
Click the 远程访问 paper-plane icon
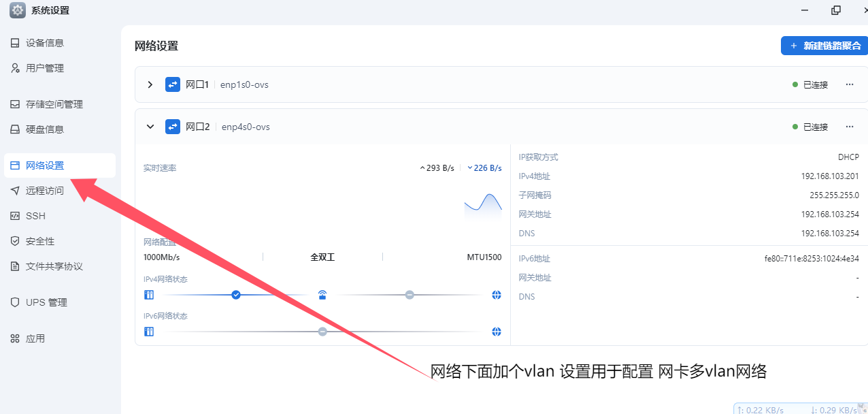[x=15, y=191]
